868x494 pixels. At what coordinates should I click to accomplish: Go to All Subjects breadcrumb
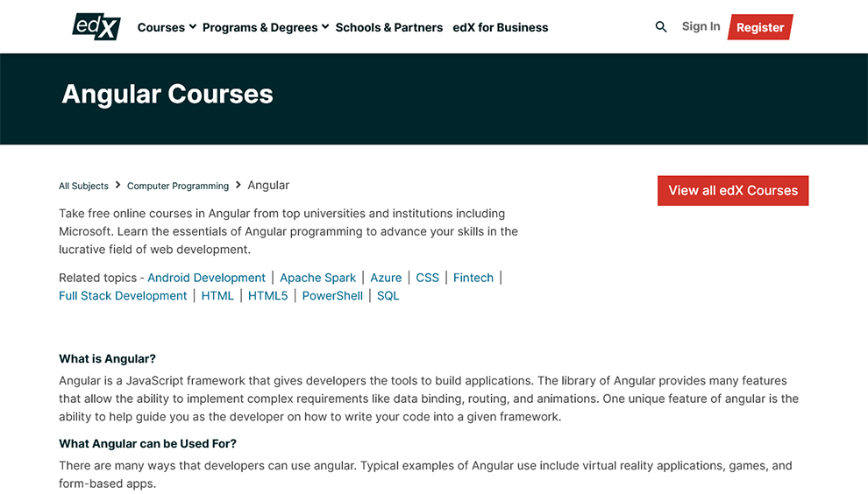point(83,186)
